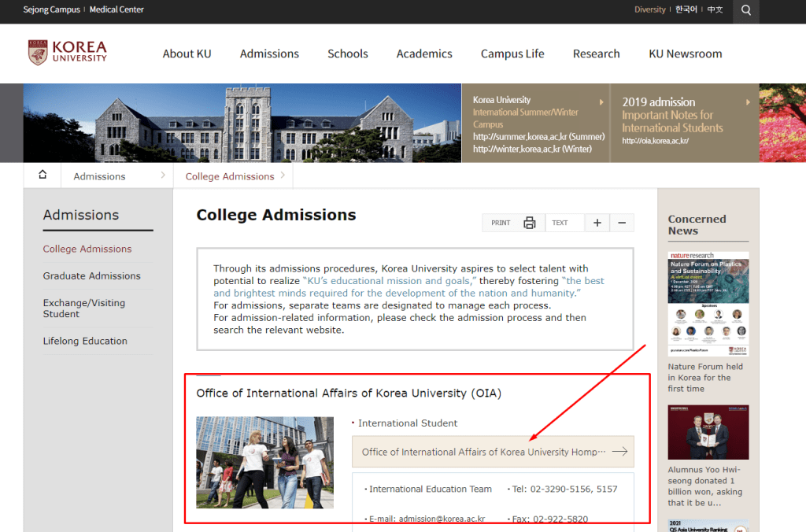806x532 pixels.
Task: Click College Admissions breadcrumb item
Action: point(230,176)
